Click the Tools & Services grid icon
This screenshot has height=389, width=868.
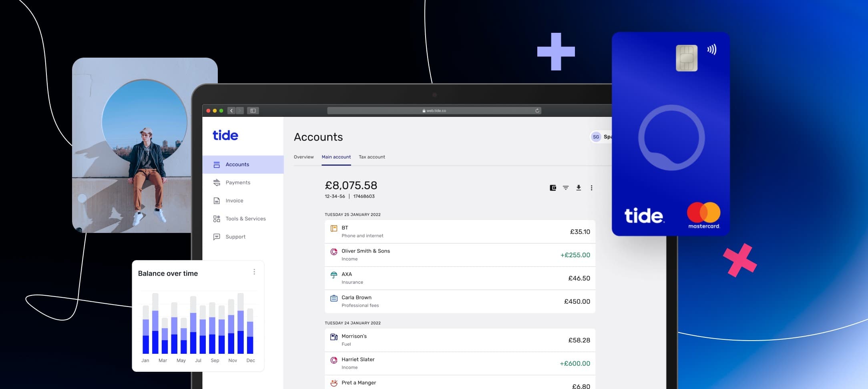click(x=217, y=219)
